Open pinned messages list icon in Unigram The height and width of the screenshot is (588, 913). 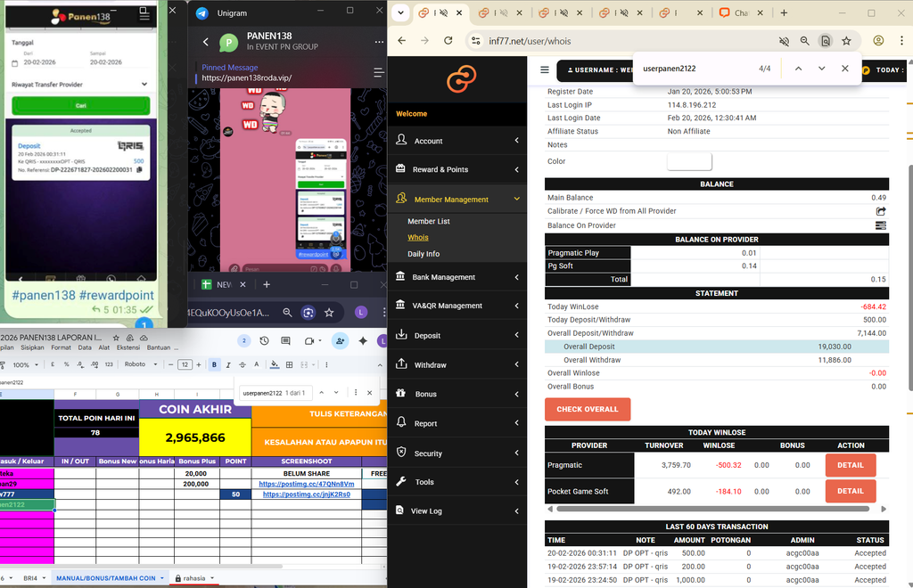(378, 72)
